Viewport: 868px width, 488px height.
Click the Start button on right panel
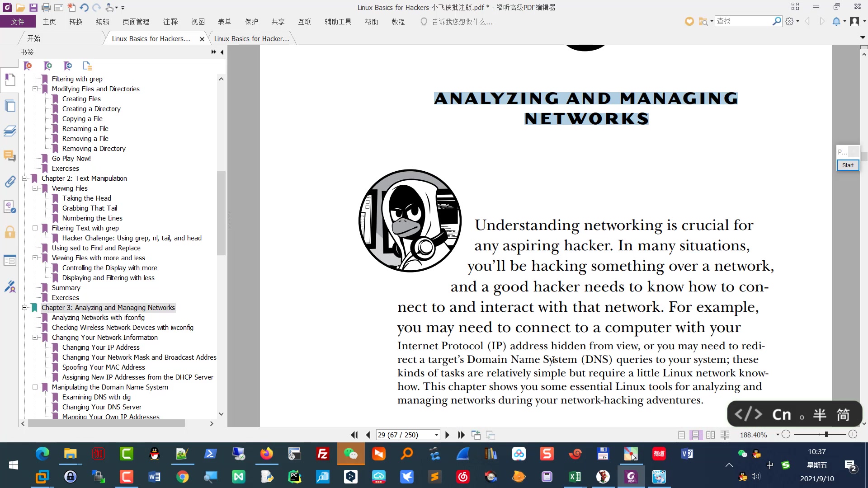[x=848, y=165]
